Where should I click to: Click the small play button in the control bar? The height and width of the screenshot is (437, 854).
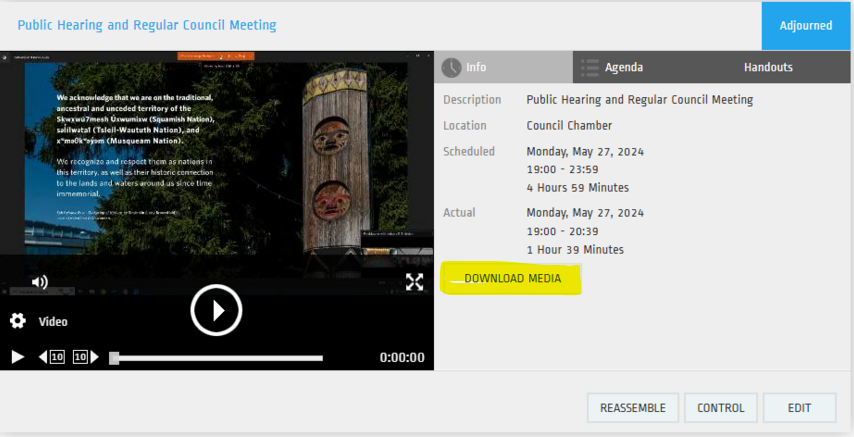point(18,357)
